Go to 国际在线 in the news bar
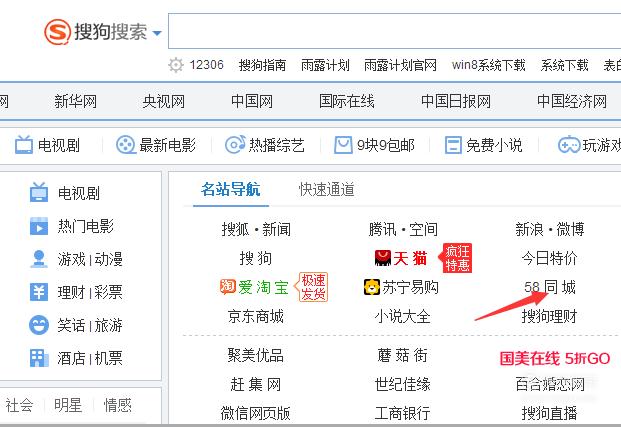 (347, 101)
